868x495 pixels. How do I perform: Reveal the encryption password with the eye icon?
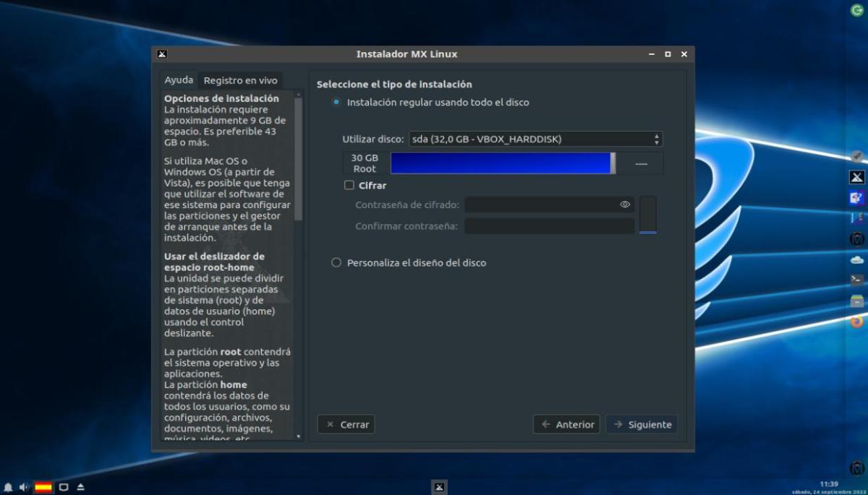[x=625, y=205]
